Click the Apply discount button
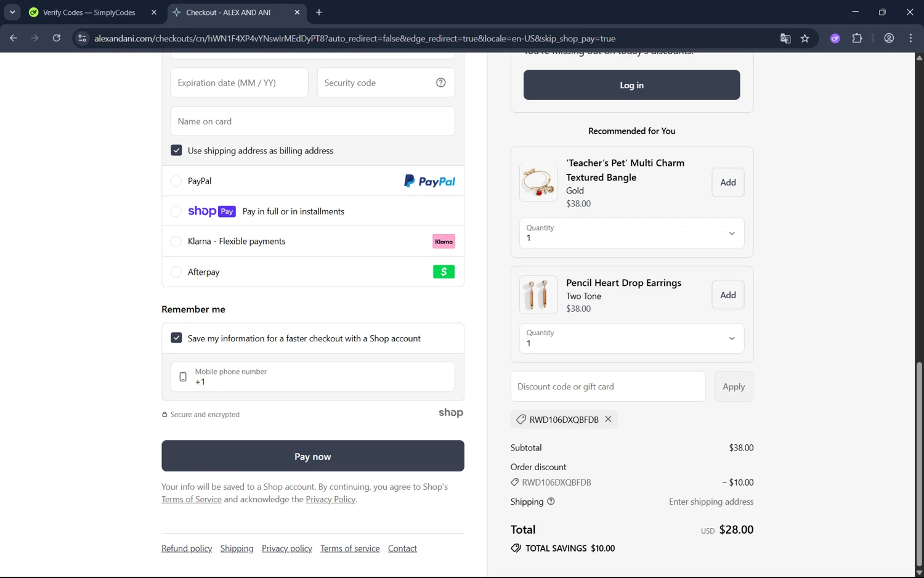Viewport: 924px width, 578px height. 733,386
